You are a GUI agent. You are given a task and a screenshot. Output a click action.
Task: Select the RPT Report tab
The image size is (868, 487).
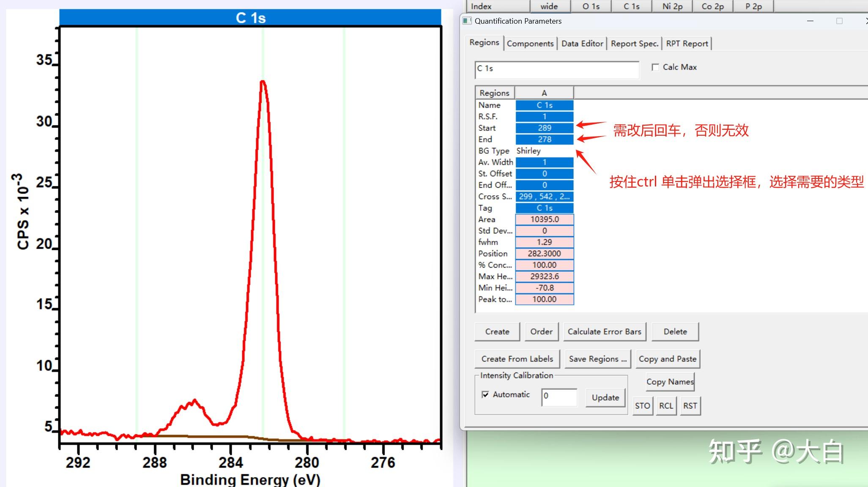click(x=687, y=44)
